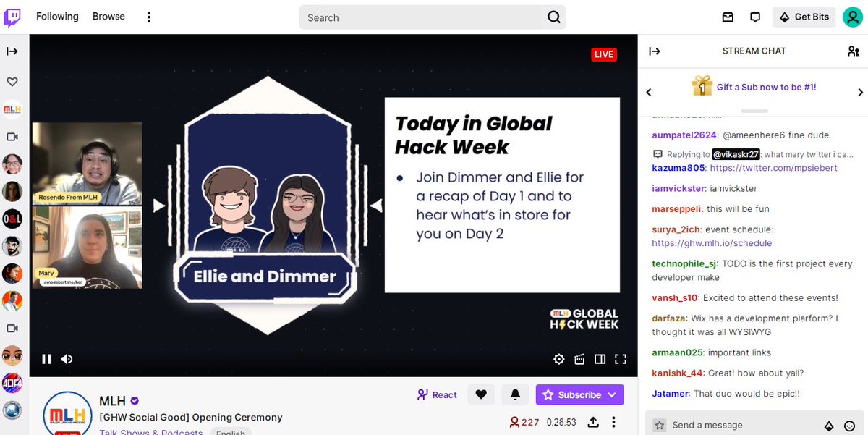Click the upper camera icon in sidebar
Screen dimensions: 868x435
click(x=12, y=137)
